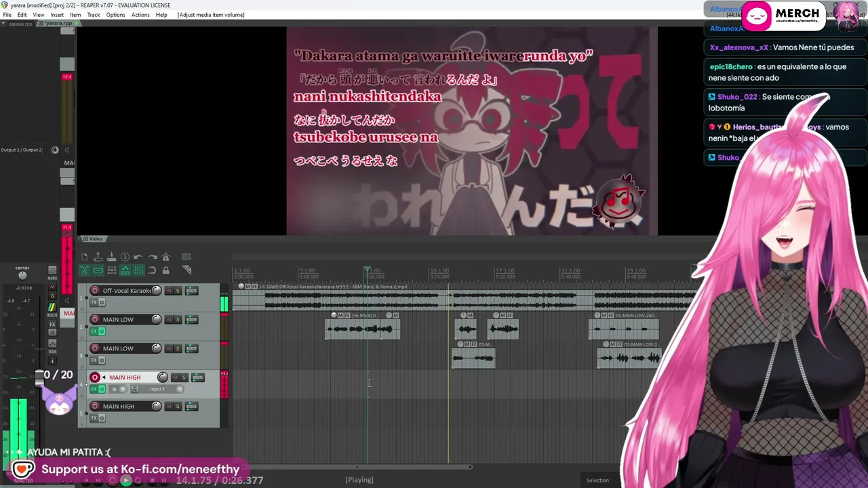The height and width of the screenshot is (488, 868).
Task: Click the triangular ruler toolbar icon
Action: coord(186,270)
